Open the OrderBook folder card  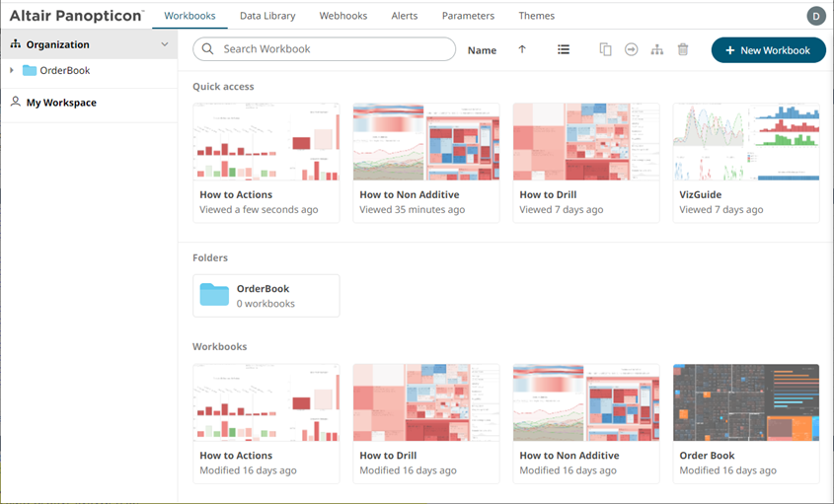(266, 296)
